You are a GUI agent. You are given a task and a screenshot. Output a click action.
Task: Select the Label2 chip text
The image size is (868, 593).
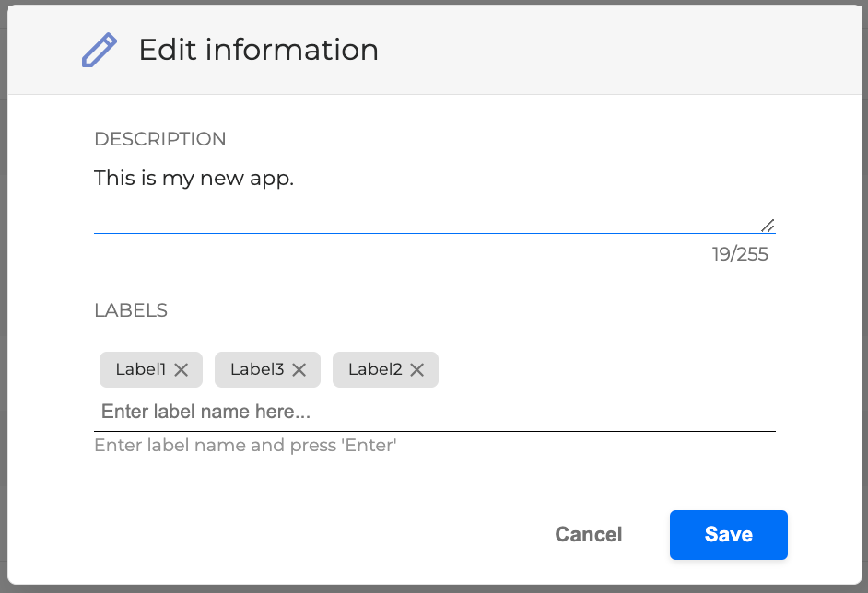coord(375,369)
